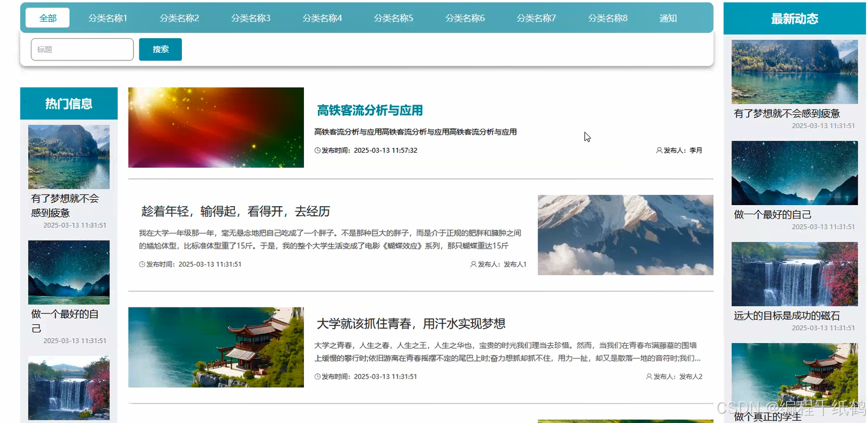Open 热门信息 title 做一个最好的自己
This screenshot has width=868, height=423.
pos(65,321)
